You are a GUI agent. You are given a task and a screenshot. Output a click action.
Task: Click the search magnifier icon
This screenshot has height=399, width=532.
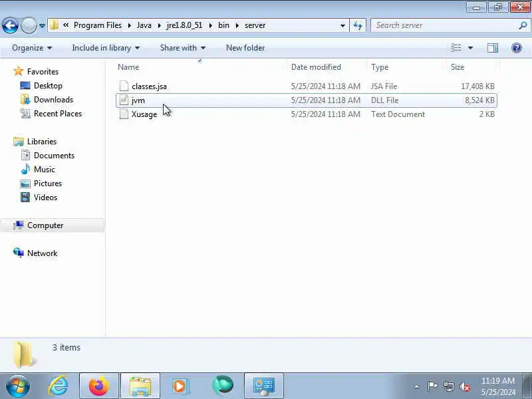523,25
